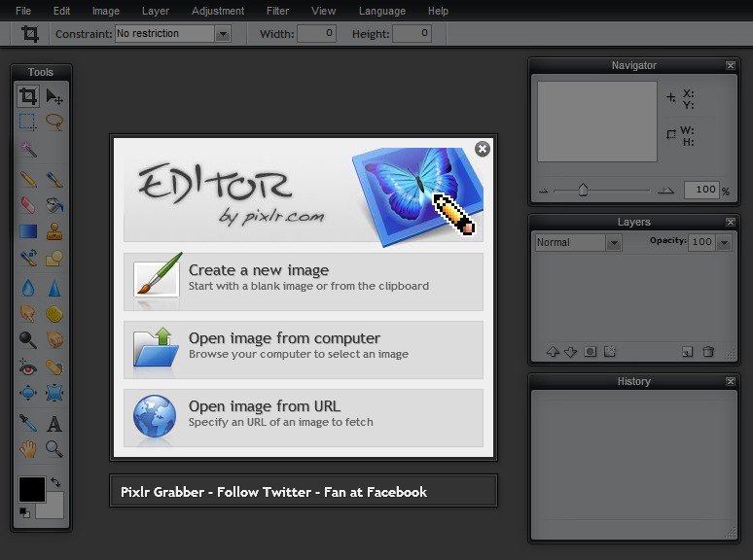Delete layer with trash icon
753x560 pixels.
pyautogui.click(x=708, y=352)
